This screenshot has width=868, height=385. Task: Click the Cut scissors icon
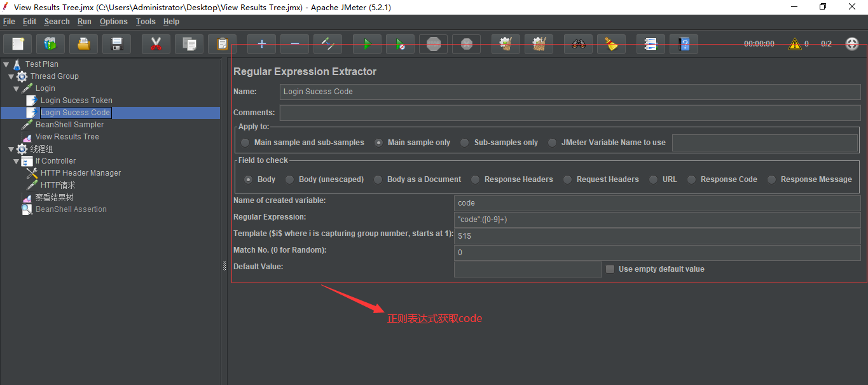pyautogui.click(x=156, y=44)
